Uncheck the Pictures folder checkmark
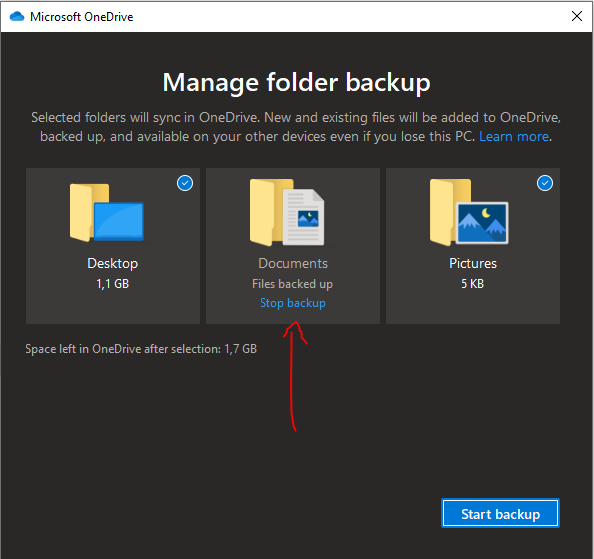 coord(545,183)
